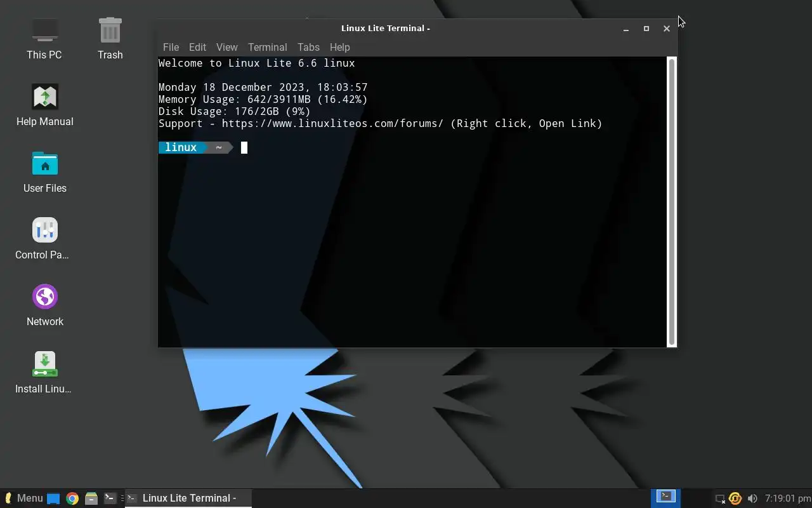Click the terminal vertical scrollbar
812x508 pixels.
pyautogui.click(x=672, y=201)
